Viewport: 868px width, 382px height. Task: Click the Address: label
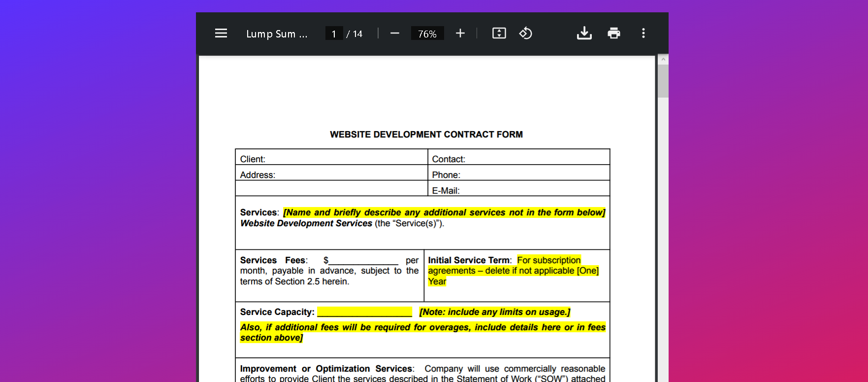257,175
